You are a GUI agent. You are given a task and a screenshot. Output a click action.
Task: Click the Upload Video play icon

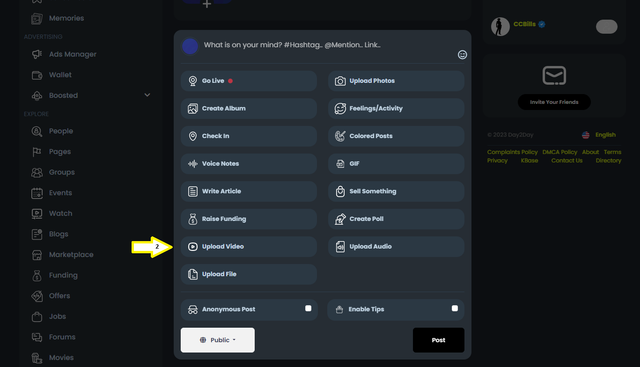pos(193,247)
